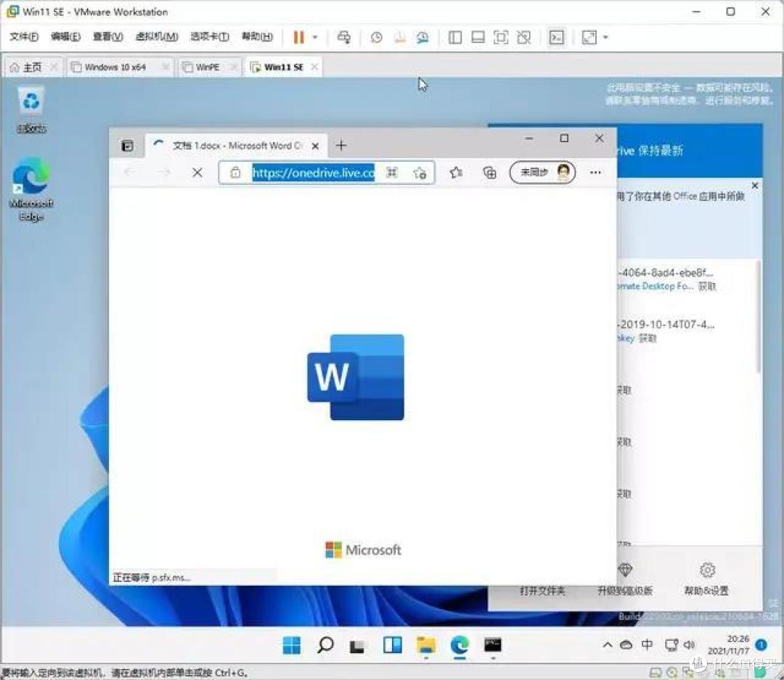Image resolution: width=784 pixels, height=680 pixels.
Task: Open the snapshot manager icon
Action: tap(422, 38)
